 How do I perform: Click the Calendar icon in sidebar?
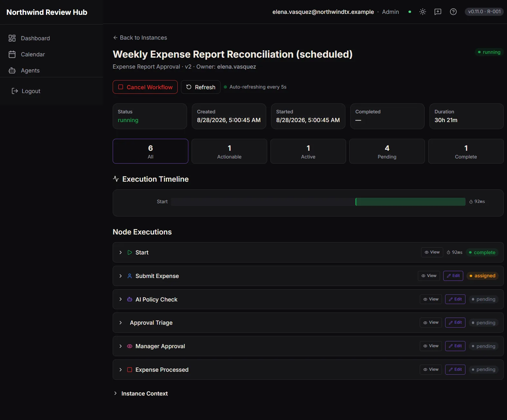12,54
